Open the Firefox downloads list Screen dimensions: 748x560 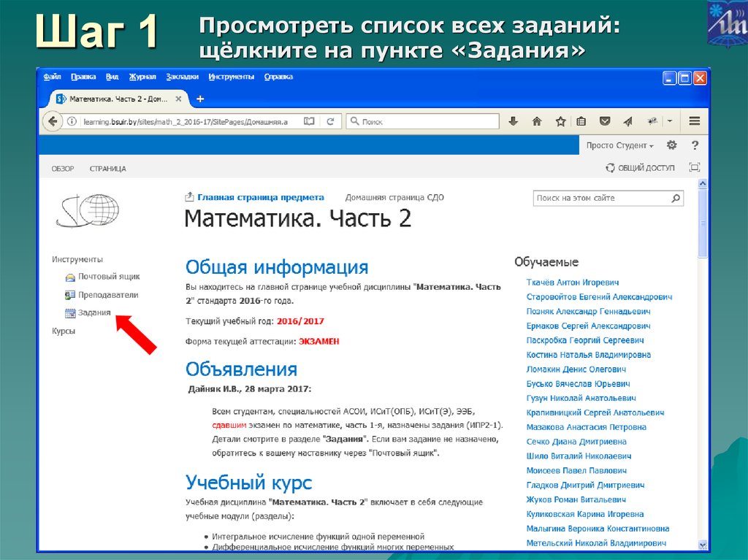tap(514, 121)
